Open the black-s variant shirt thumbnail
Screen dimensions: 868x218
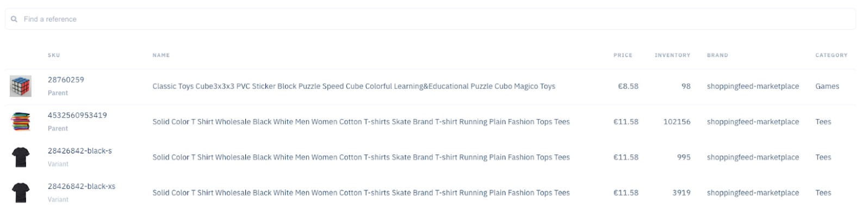point(21,157)
